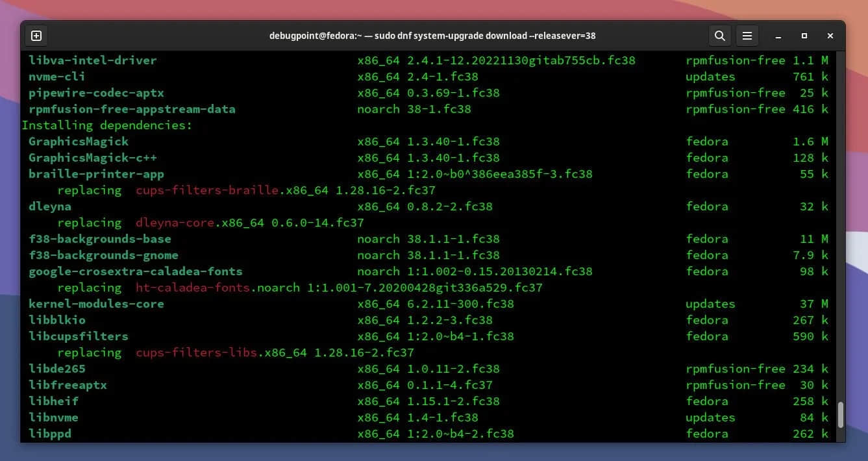This screenshot has height=461, width=868.
Task: Click red dleyna-core text
Action: pos(175,223)
